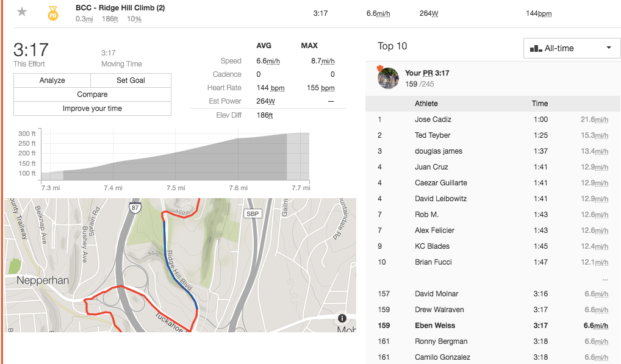
Task: Click the gold PR medal icon
Action: coord(53,13)
